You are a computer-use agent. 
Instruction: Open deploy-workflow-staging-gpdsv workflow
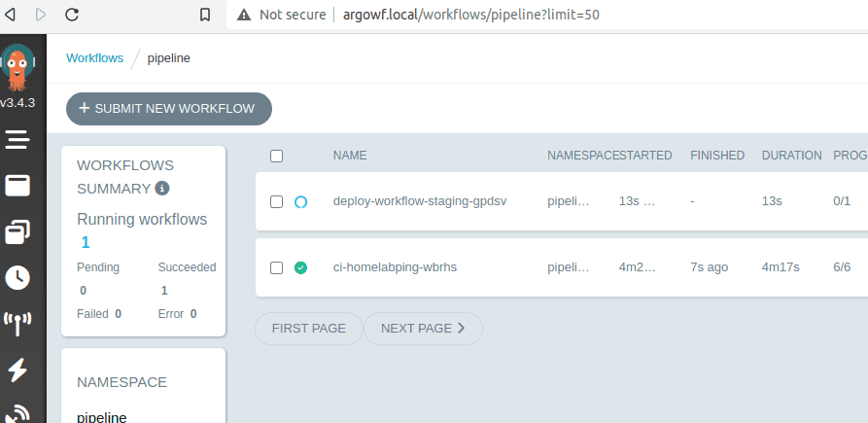(x=420, y=201)
